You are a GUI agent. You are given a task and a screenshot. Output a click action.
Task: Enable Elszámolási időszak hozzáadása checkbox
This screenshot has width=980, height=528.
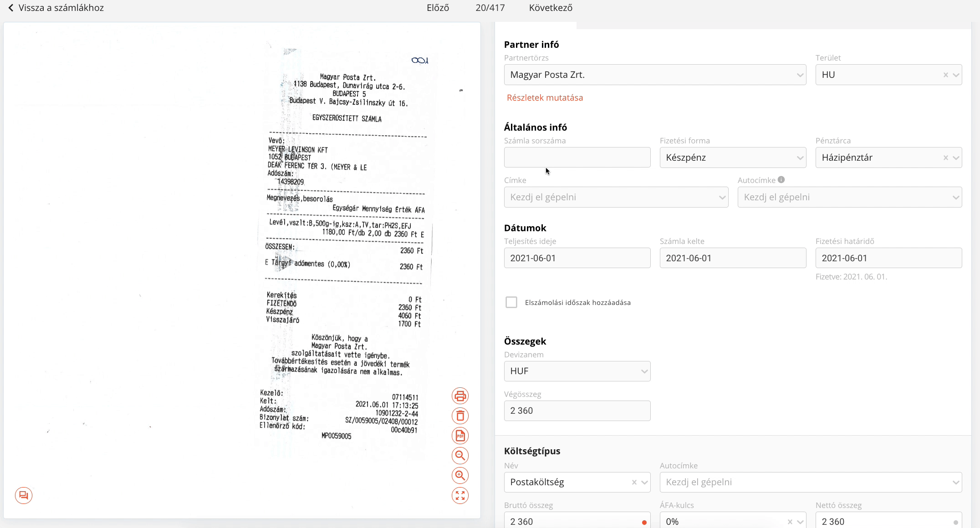[x=511, y=302]
